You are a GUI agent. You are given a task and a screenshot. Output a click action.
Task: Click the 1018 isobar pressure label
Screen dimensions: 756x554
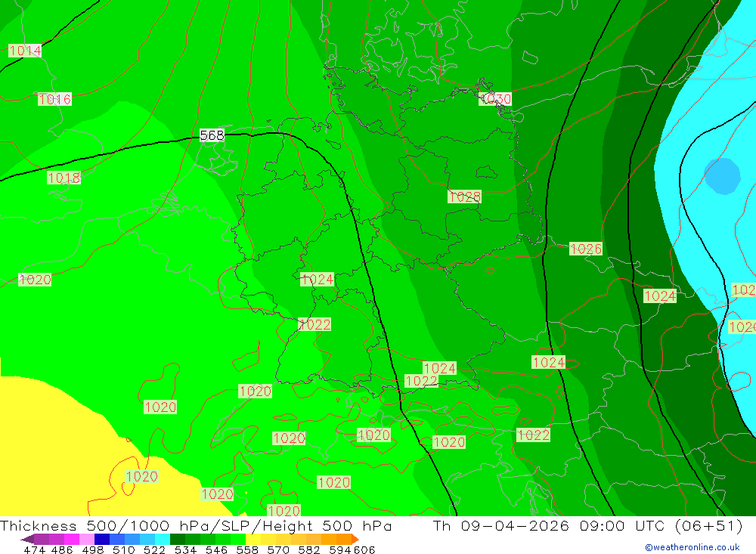(x=64, y=178)
